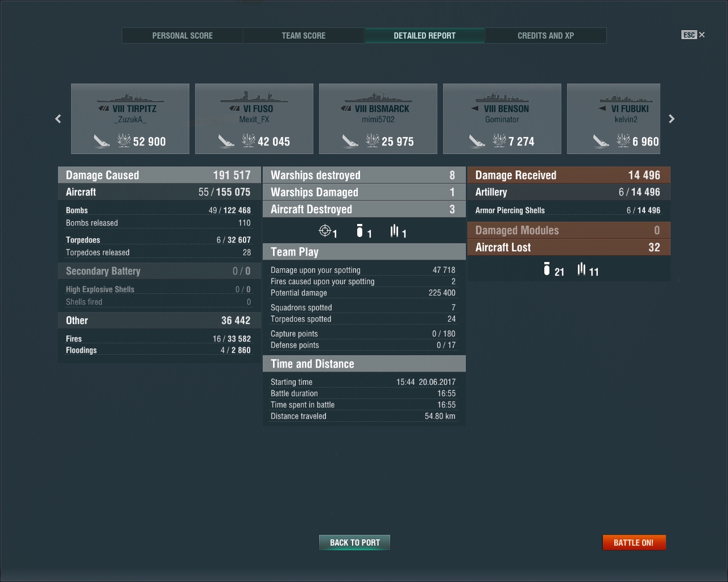Click damage burst icon on Tirpitz card
Screen dimensions: 728x582
point(124,140)
